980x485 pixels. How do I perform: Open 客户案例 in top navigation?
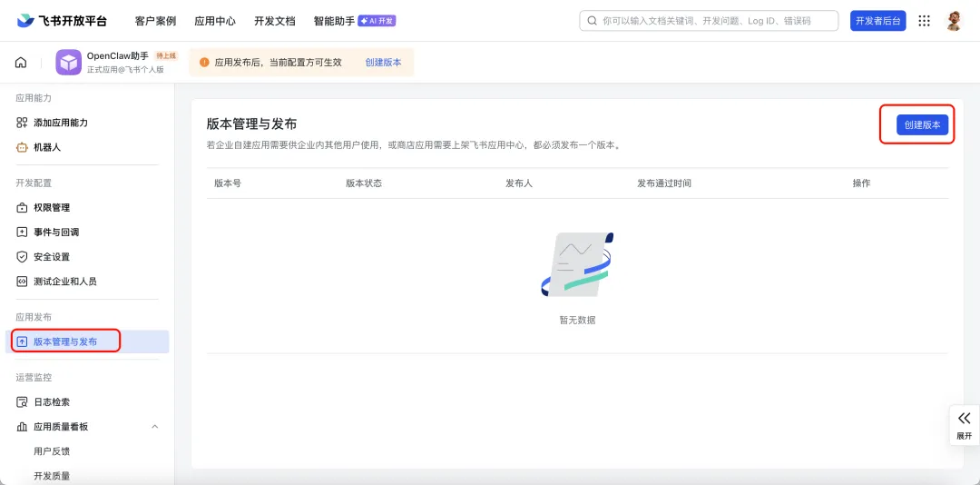[156, 21]
